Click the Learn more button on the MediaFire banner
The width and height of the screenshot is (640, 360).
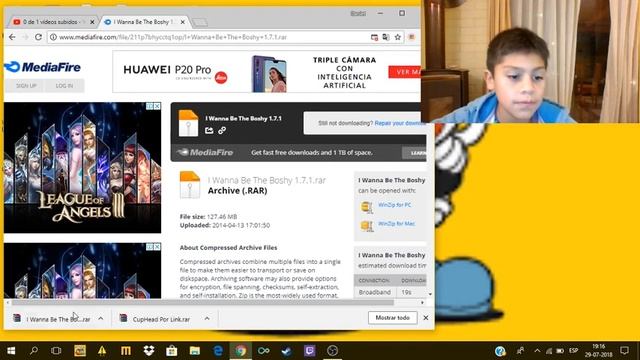[414, 153]
